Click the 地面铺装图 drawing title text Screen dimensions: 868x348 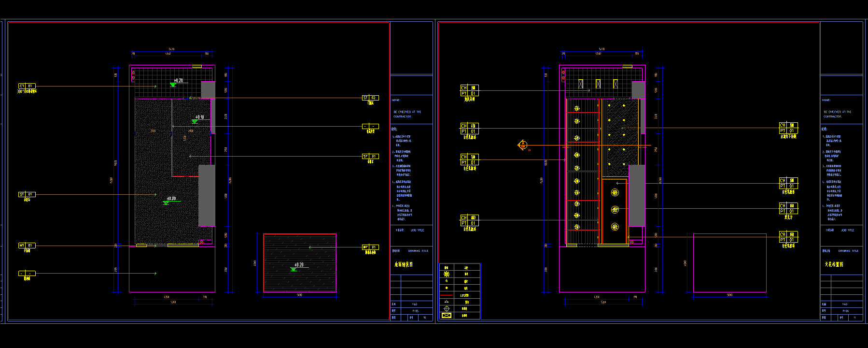point(403,264)
